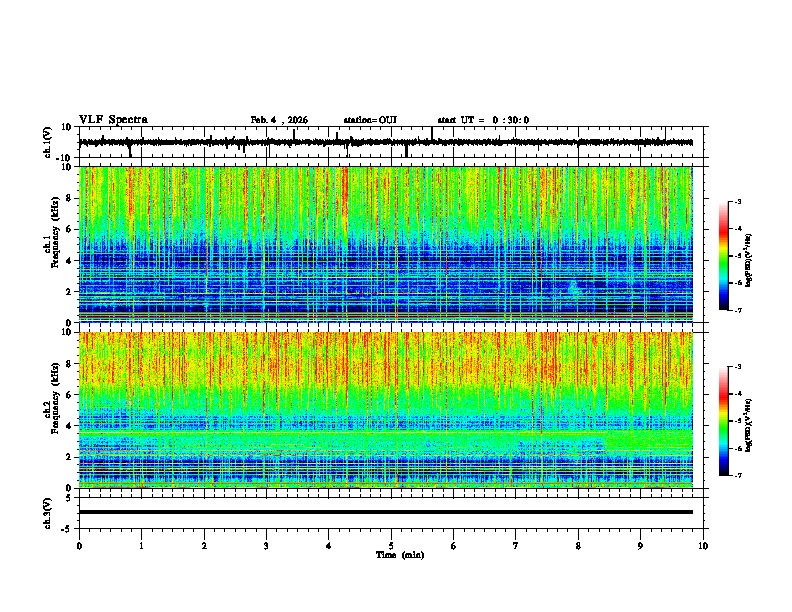Screen dimensions: 792x612
Task: Click time axis tick label "8"
Action: (578, 546)
